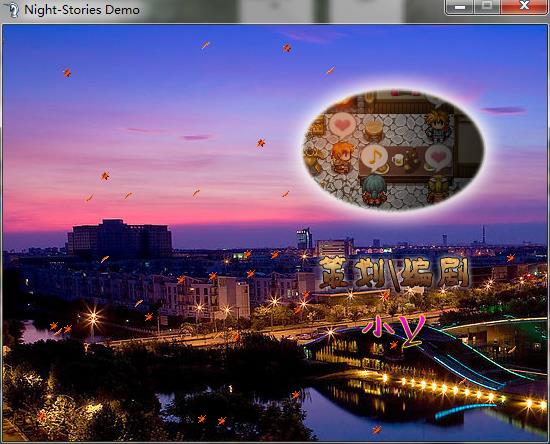The image size is (550, 444).
Task: Click the golden 策划\编剧 credit heading
Action: click(395, 273)
